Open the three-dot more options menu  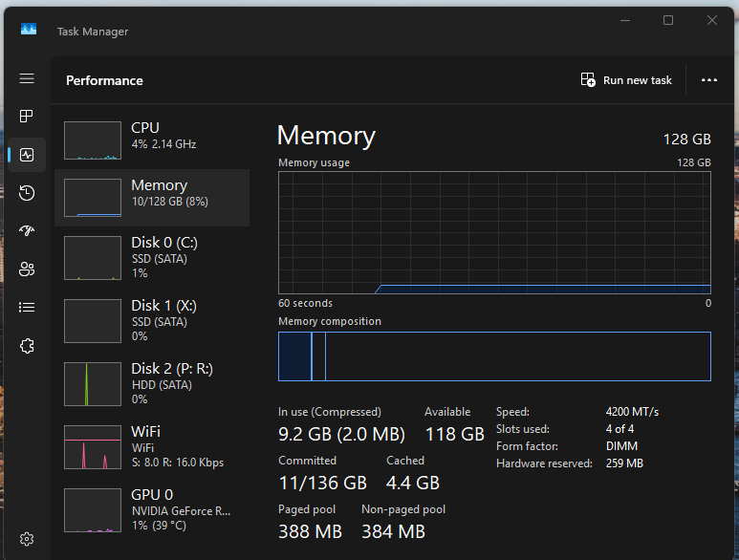coord(708,80)
